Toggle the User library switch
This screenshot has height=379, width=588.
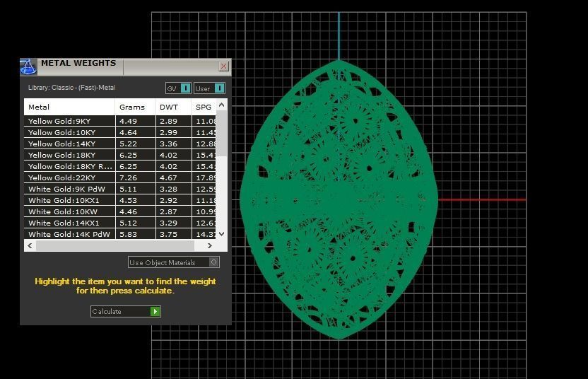[209, 88]
